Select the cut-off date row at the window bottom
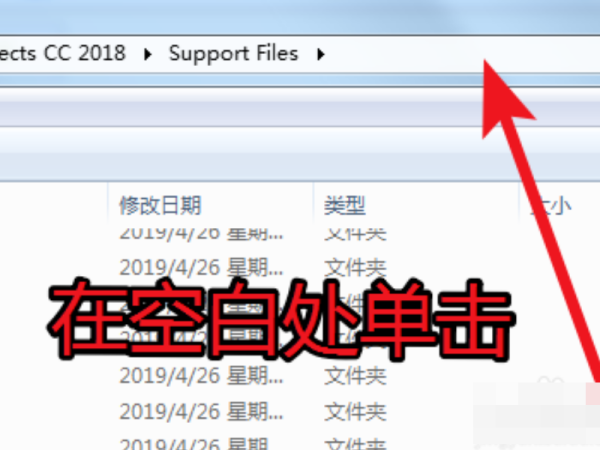This screenshot has width=600, height=450. click(x=194, y=444)
